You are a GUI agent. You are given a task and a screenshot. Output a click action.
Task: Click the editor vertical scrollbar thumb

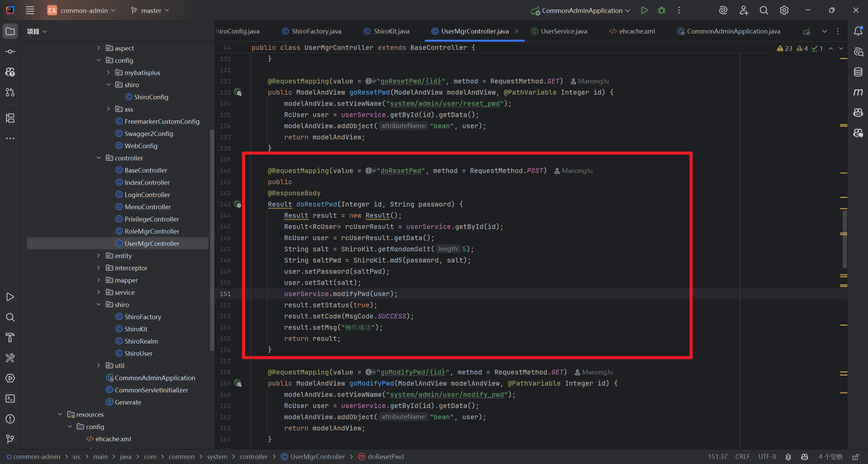[845, 239]
